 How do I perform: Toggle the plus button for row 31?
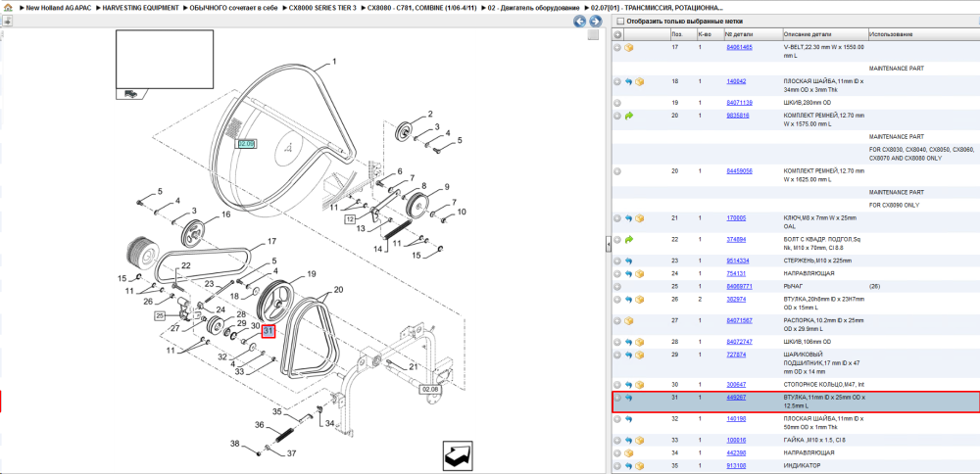[616, 398]
